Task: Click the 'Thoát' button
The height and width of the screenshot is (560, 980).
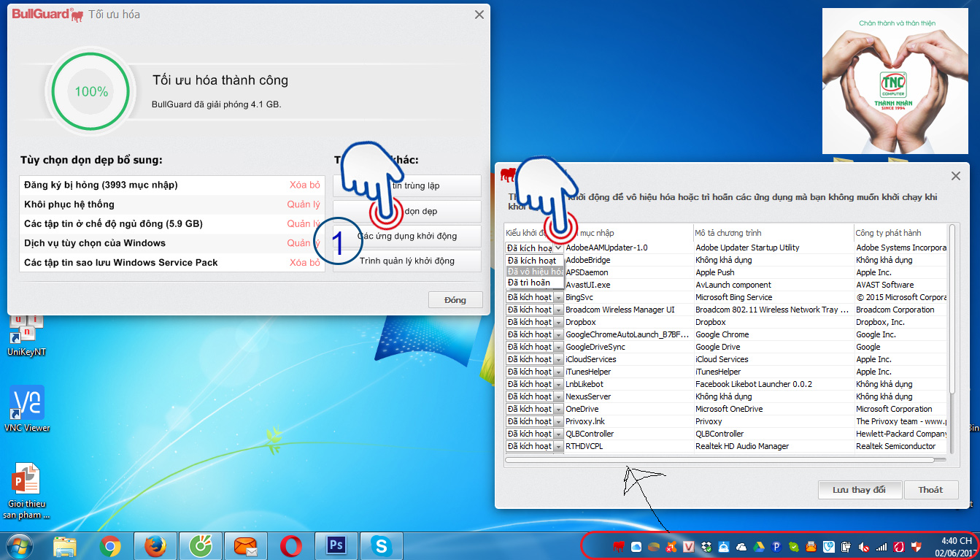Action: tap(930, 490)
